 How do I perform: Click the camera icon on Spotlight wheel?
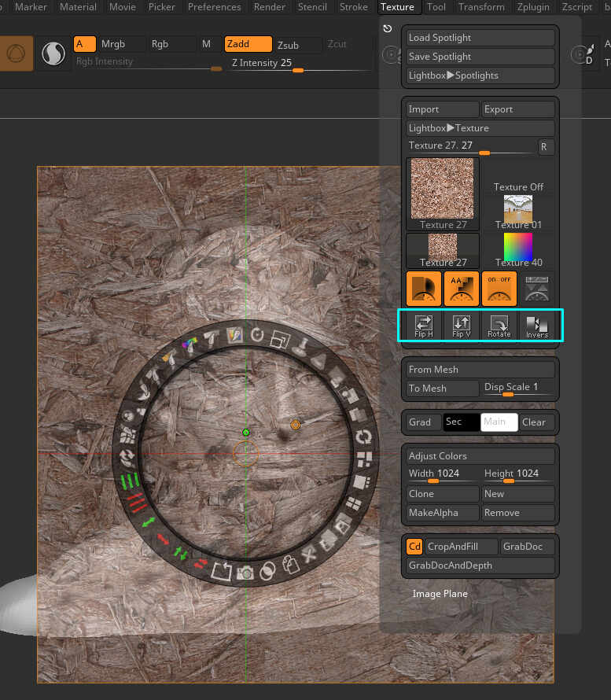(x=246, y=573)
